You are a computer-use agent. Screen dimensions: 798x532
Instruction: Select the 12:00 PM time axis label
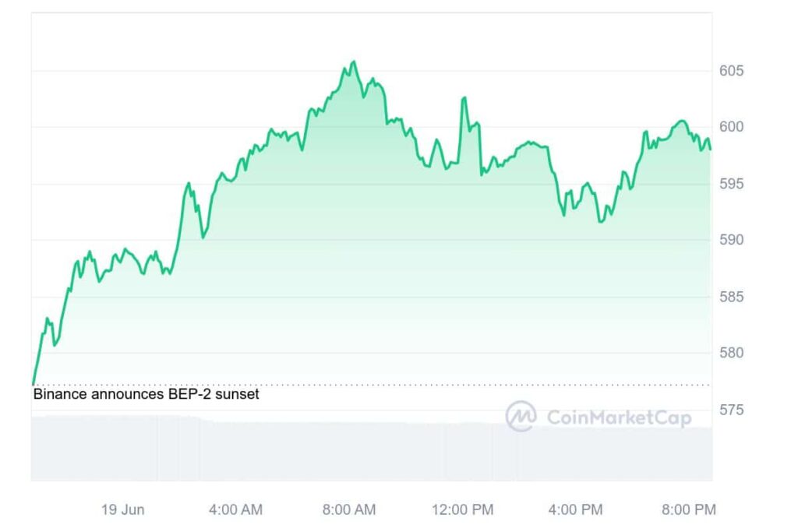[x=463, y=510]
